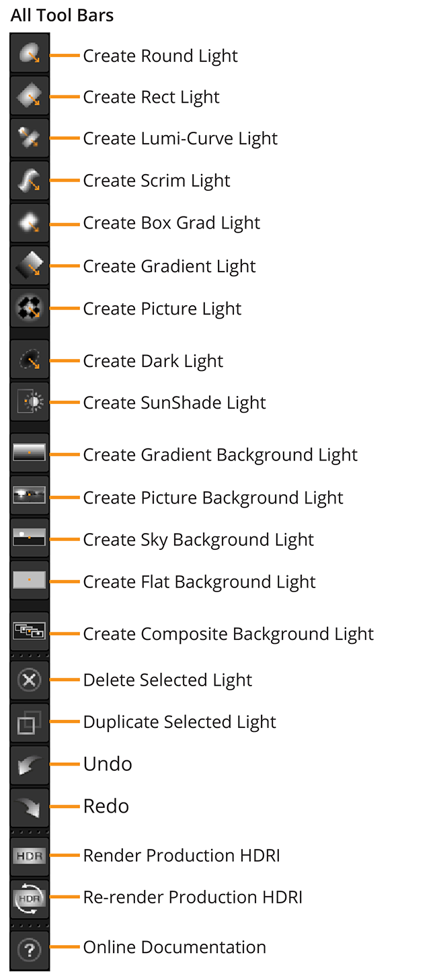Choose the Create Lumi-Curve Light tool
Viewport: 437px width, 980px height.
(30, 138)
